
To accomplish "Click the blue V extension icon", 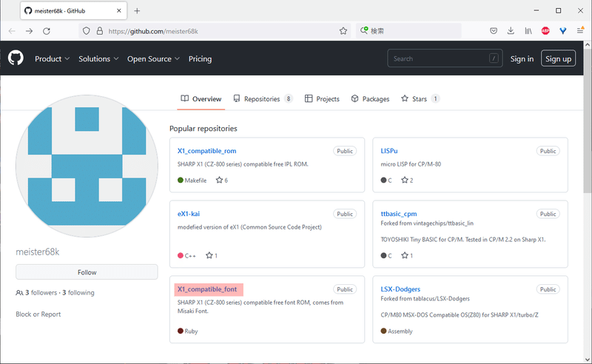I will tap(563, 31).
